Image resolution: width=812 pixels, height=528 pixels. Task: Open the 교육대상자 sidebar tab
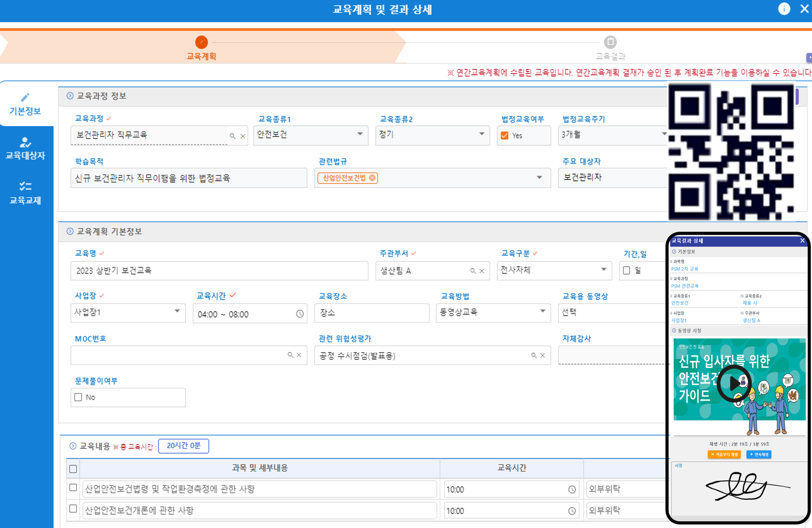(25, 149)
